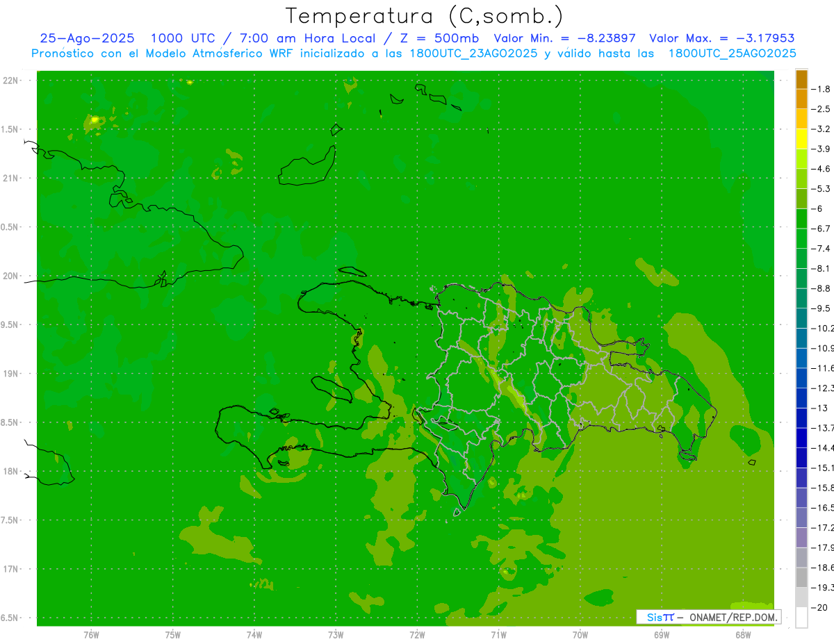Click the "69W" longitude label
Viewport: 834px width, 644px height.
[x=662, y=635]
